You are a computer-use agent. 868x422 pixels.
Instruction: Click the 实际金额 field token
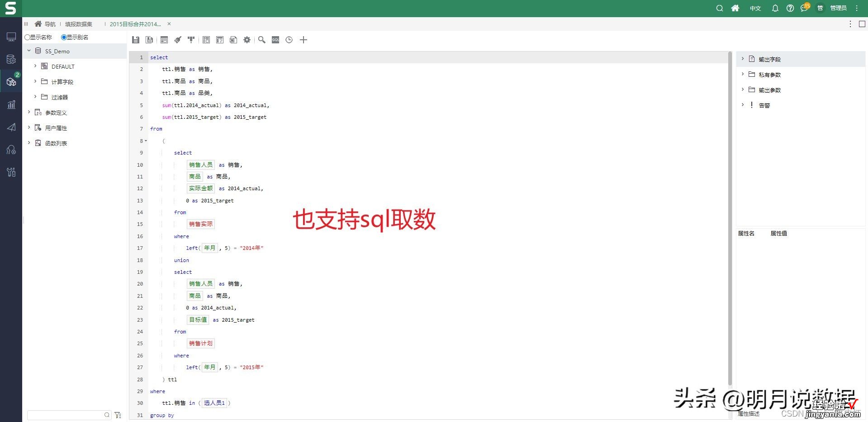point(201,188)
